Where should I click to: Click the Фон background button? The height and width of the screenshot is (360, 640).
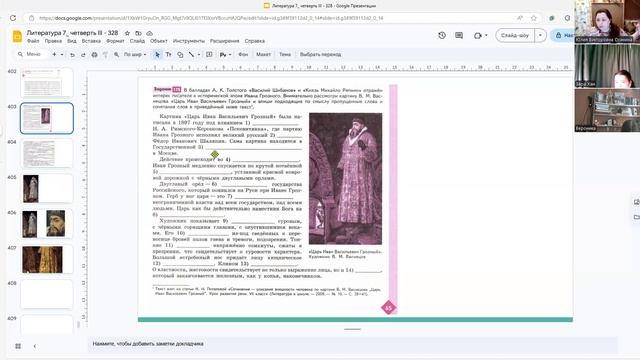(x=243, y=54)
